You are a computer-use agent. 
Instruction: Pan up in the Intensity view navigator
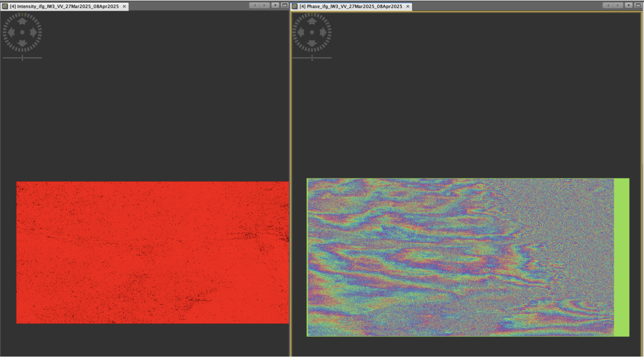22,21
